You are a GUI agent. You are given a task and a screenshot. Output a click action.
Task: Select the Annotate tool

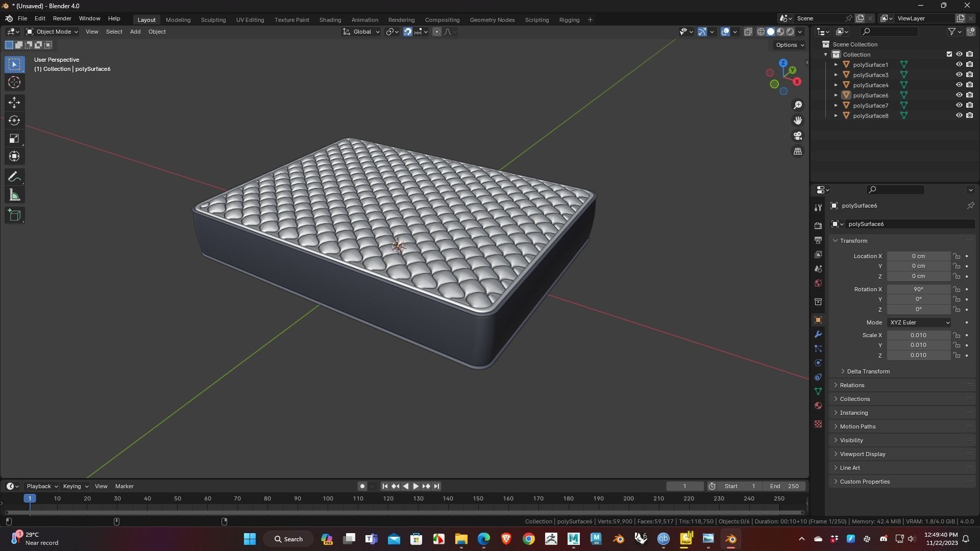14,177
